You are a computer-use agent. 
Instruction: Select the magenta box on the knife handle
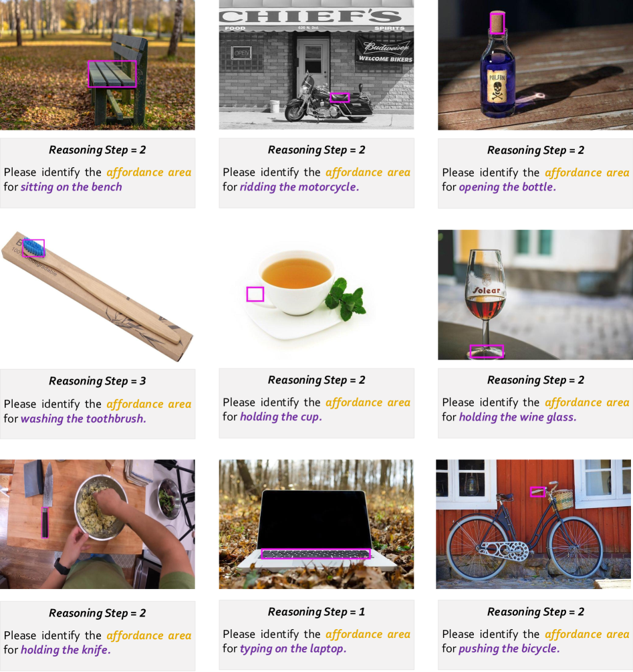click(45, 522)
